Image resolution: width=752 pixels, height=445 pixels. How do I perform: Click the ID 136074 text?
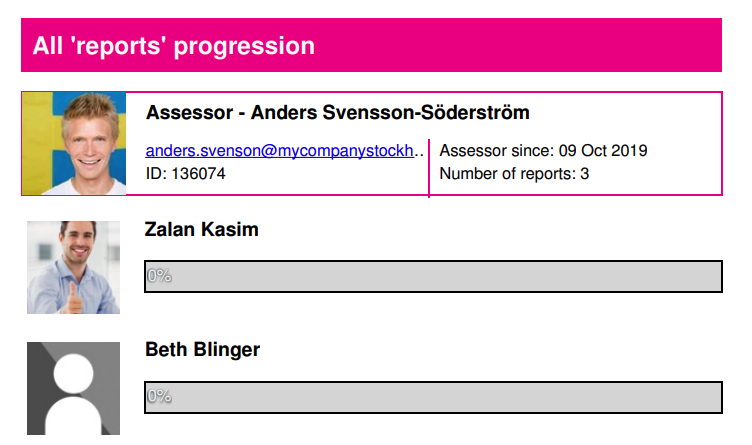(x=185, y=174)
